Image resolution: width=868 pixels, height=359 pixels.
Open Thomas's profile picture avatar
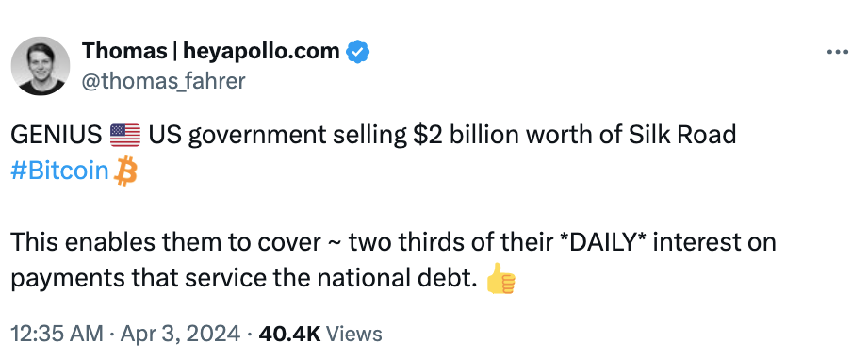[41, 66]
